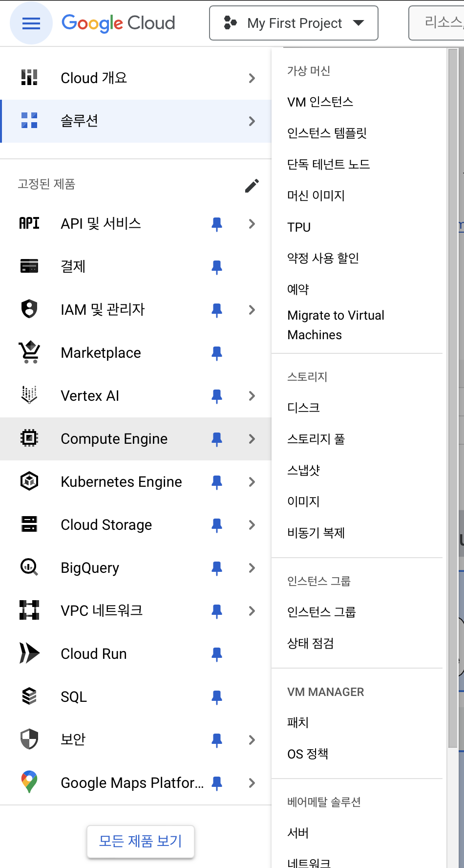Click the 모든 제품 보기 button
The height and width of the screenshot is (868, 464).
(141, 841)
